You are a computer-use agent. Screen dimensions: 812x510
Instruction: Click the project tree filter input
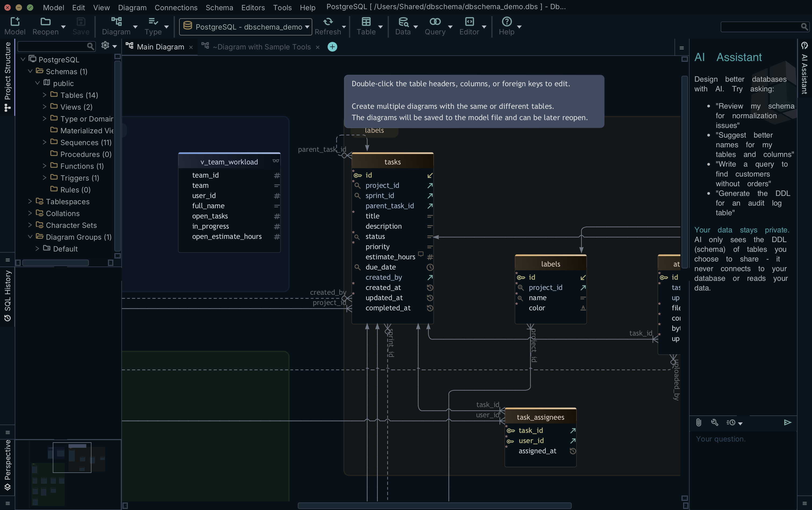coord(52,46)
